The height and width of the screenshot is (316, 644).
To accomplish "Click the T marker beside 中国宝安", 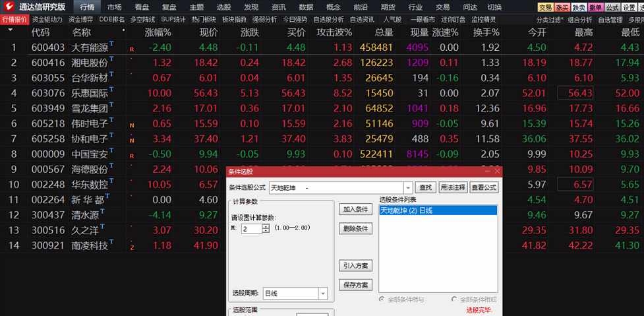I will (111, 150).
